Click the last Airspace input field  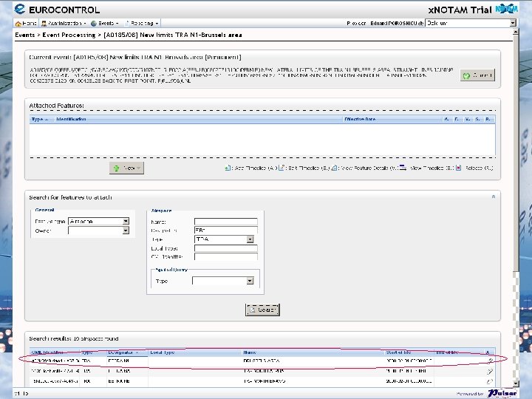pos(226,257)
